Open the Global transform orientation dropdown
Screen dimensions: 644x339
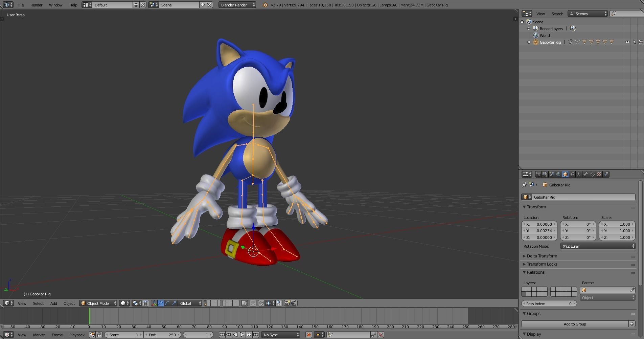(x=190, y=303)
